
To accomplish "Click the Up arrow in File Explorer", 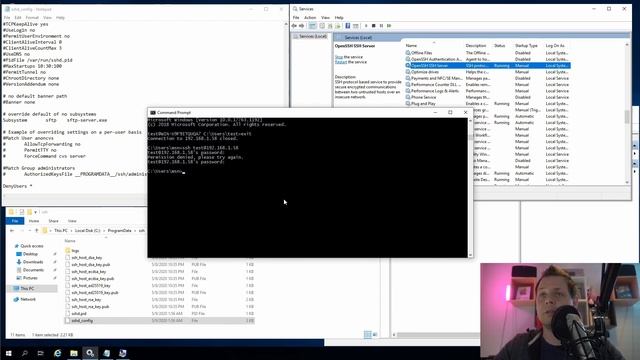I will click(37, 231).
